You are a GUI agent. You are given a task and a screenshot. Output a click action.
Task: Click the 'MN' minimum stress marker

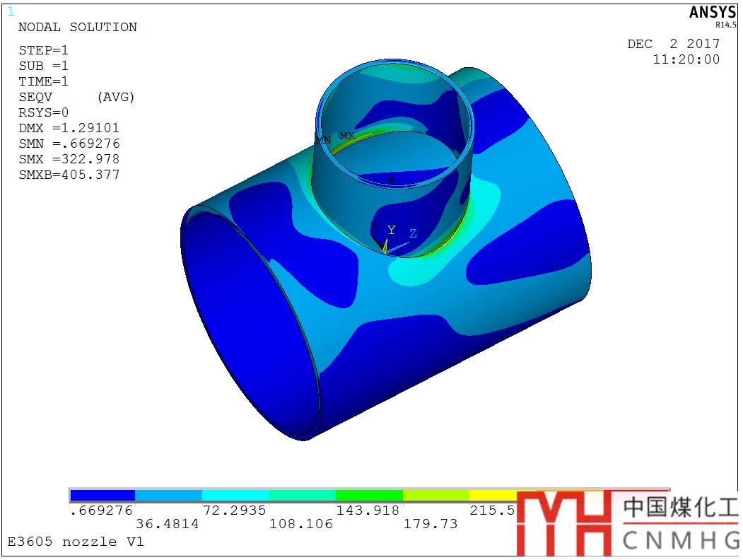[324, 140]
